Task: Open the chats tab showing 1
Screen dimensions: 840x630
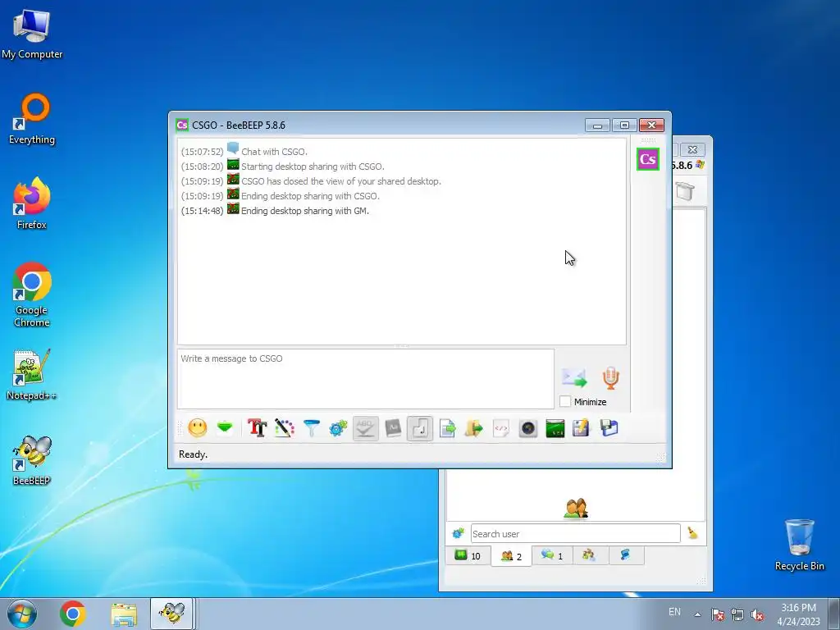Action: (552, 555)
